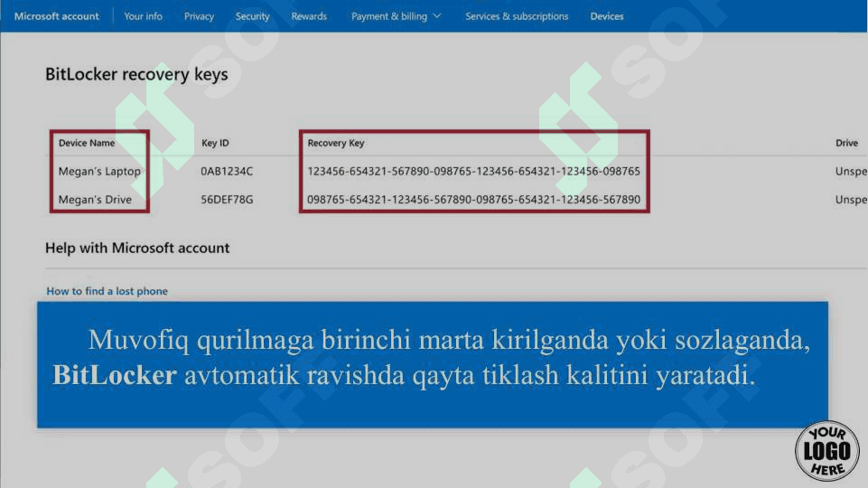
Task: Open Services & subscriptions
Action: (517, 16)
